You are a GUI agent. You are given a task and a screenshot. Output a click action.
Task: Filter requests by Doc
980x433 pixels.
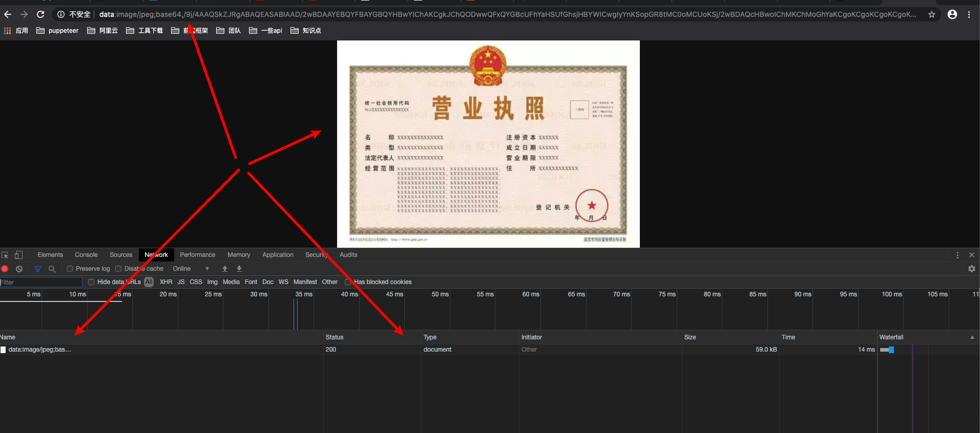(x=268, y=282)
